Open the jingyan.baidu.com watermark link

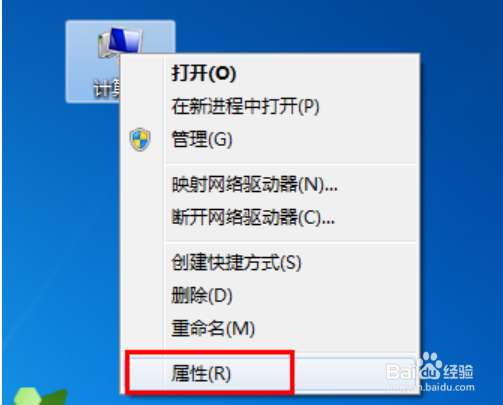click(431, 387)
